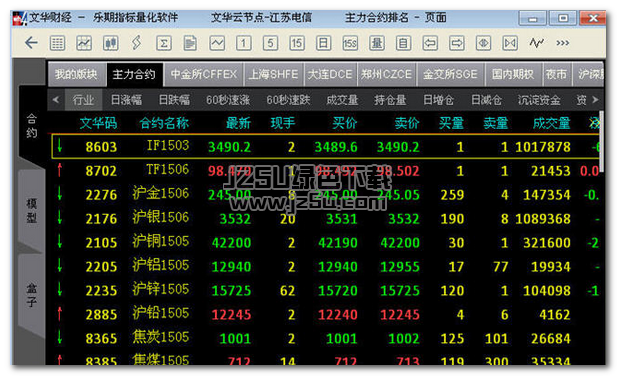Sort by 60秒速涨
The height and width of the screenshot is (376, 617).
pyautogui.click(x=228, y=100)
